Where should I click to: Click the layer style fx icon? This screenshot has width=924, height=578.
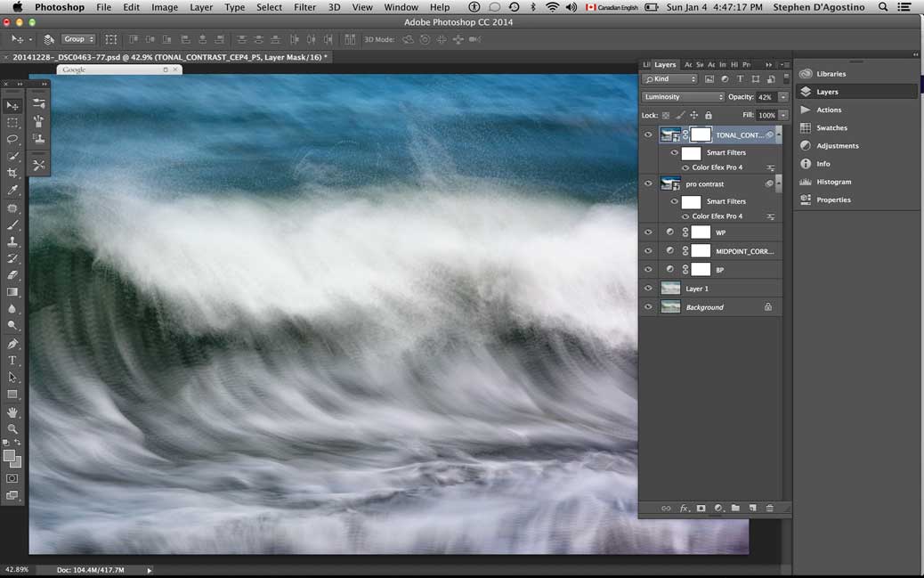click(x=684, y=508)
